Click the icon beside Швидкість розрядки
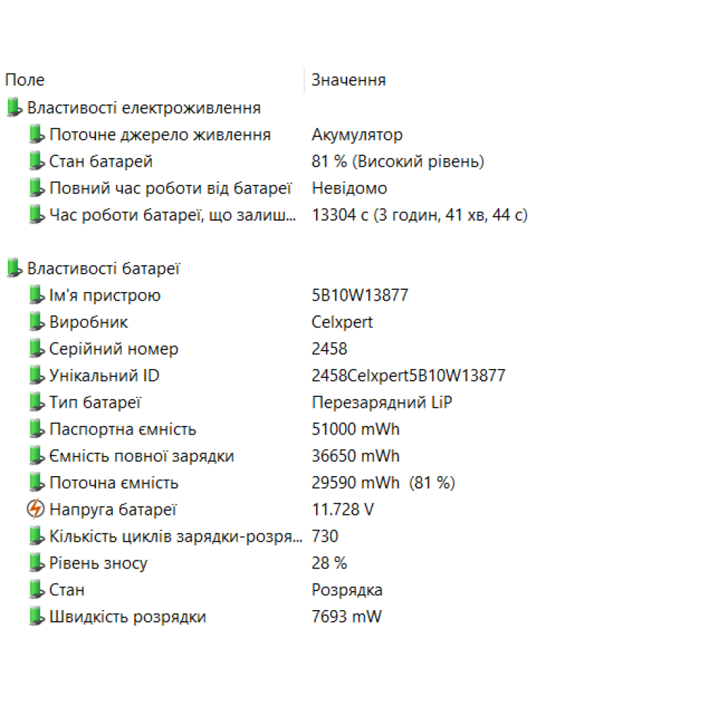Screen dimensions: 728x728 click(x=36, y=617)
